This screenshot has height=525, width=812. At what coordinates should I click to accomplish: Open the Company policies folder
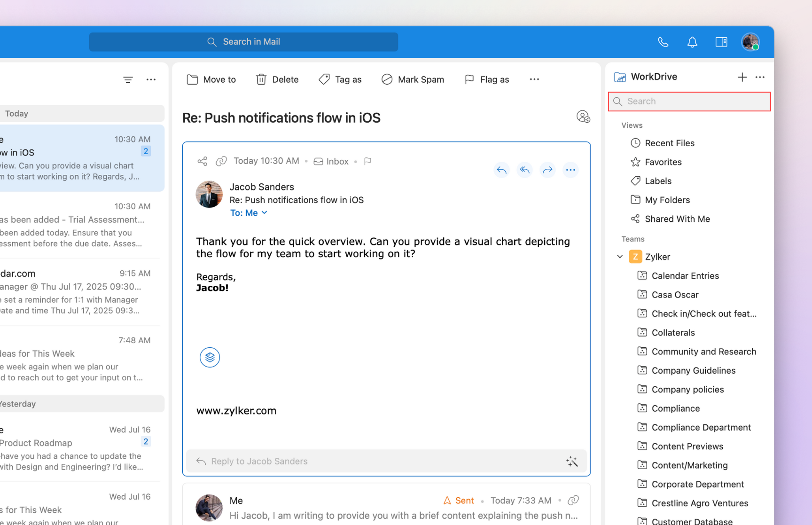[680, 390]
